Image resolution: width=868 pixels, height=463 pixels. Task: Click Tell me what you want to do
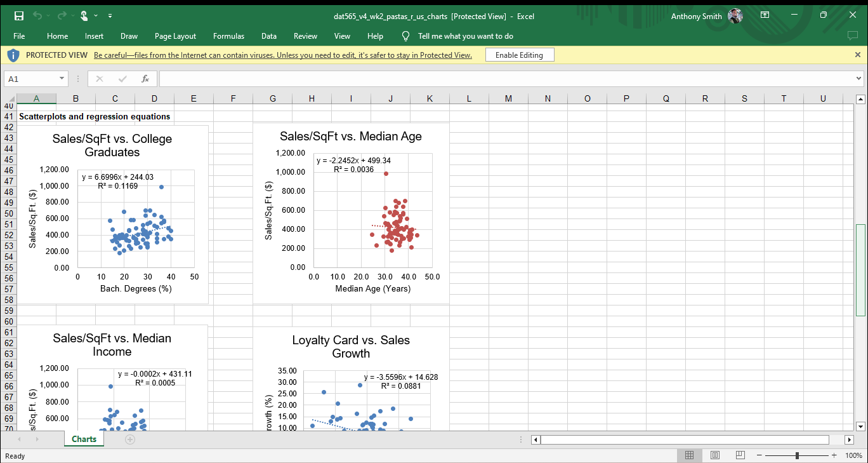coord(466,36)
